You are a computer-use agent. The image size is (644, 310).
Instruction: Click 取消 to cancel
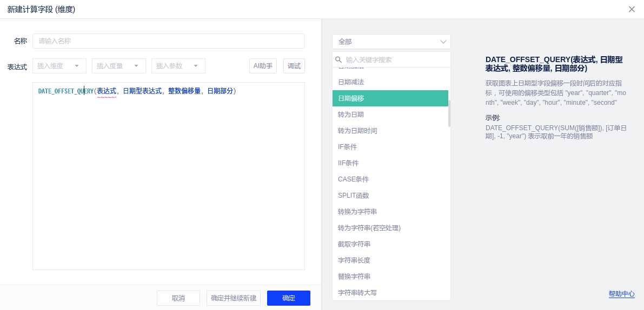[178, 298]
